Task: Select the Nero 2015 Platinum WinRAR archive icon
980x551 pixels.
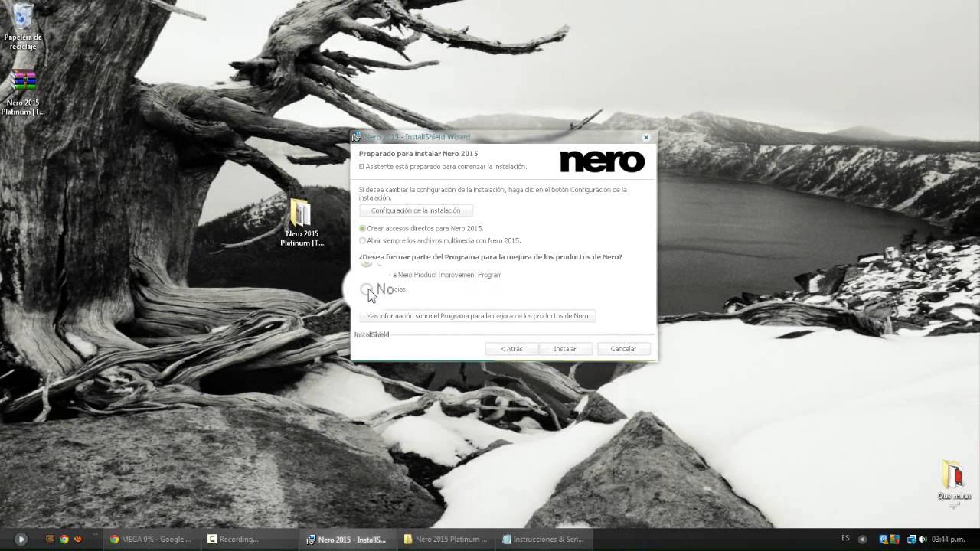Action: (x=23, y=93)
